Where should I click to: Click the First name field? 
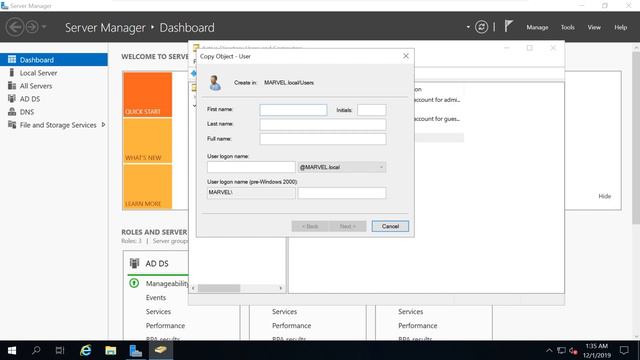click(x=293, y=110)
